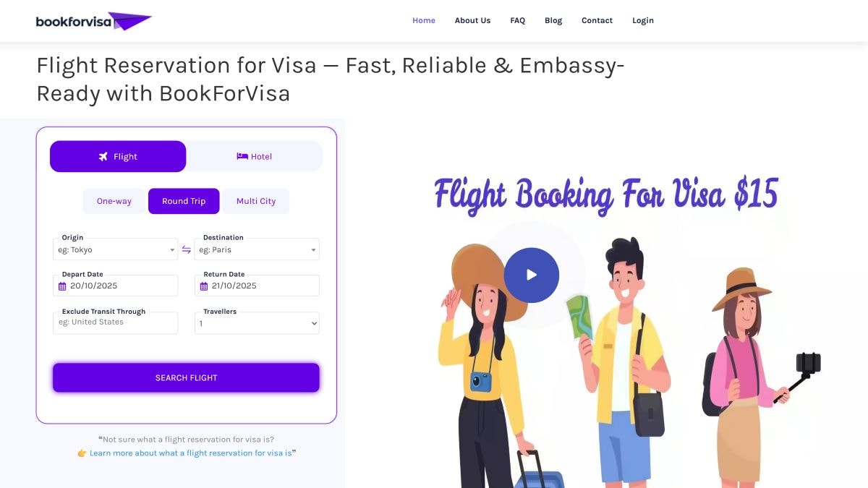The height and width of the screenshot is (488, 868).
Task: Open the Destination city dropdown
Action: 257,249
